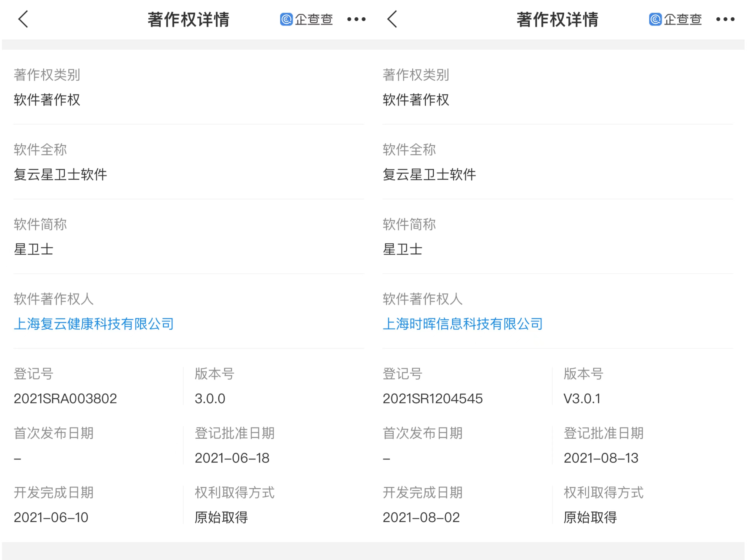Tap the right panel 著作权详情 title
The image size is (747, 560).
click(x=557, y=19)
